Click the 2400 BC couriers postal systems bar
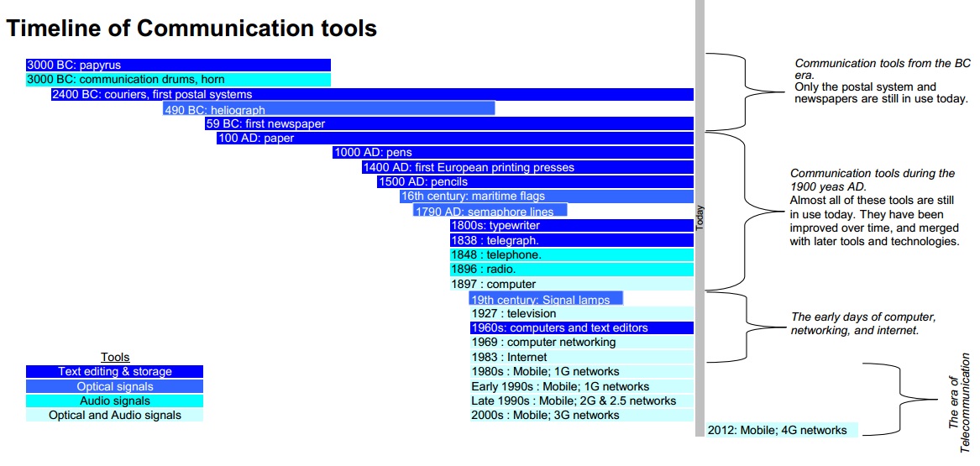Screen dimensions: 980x466 [x=373, y=94]
